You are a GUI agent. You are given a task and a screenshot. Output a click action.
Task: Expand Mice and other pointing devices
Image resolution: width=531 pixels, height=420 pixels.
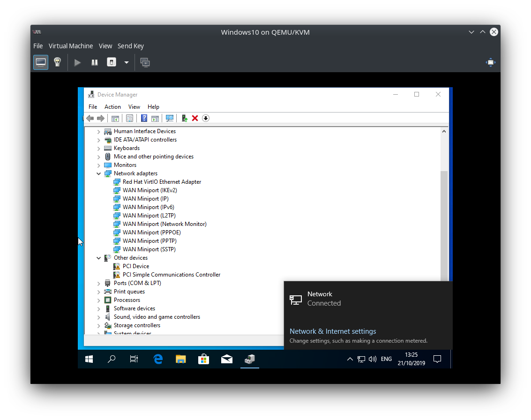tap(98, 157)
